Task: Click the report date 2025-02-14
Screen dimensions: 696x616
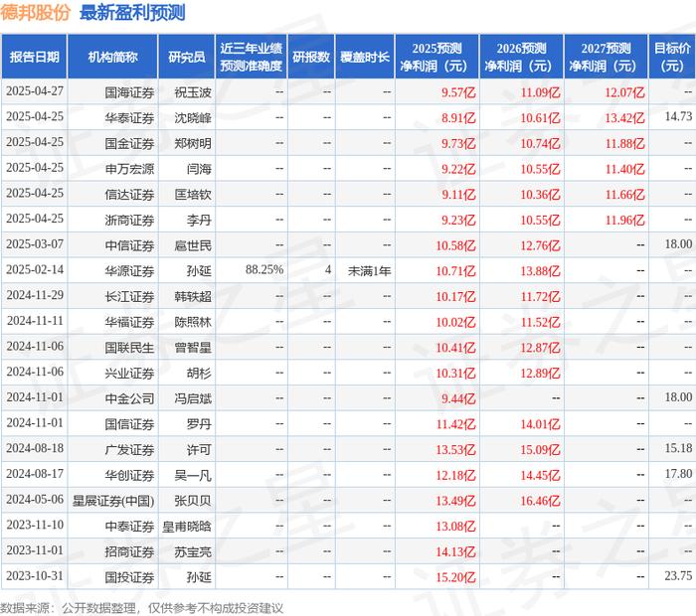Action: click(35, 269)
